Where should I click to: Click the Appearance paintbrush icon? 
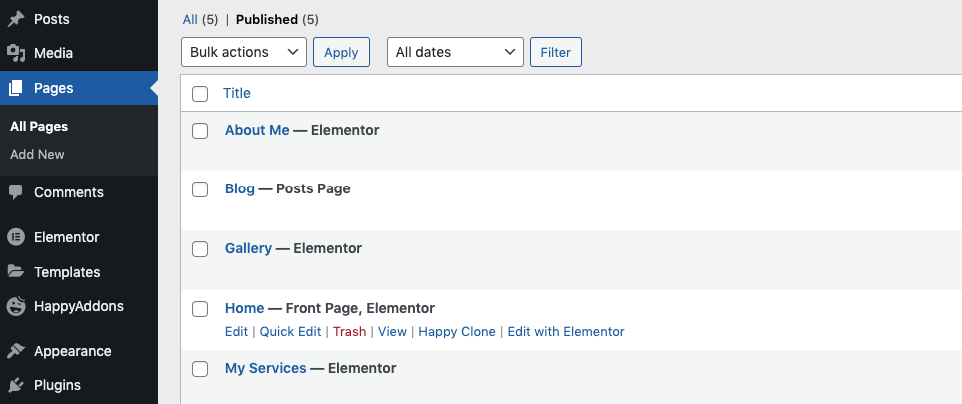coord(16,351)
